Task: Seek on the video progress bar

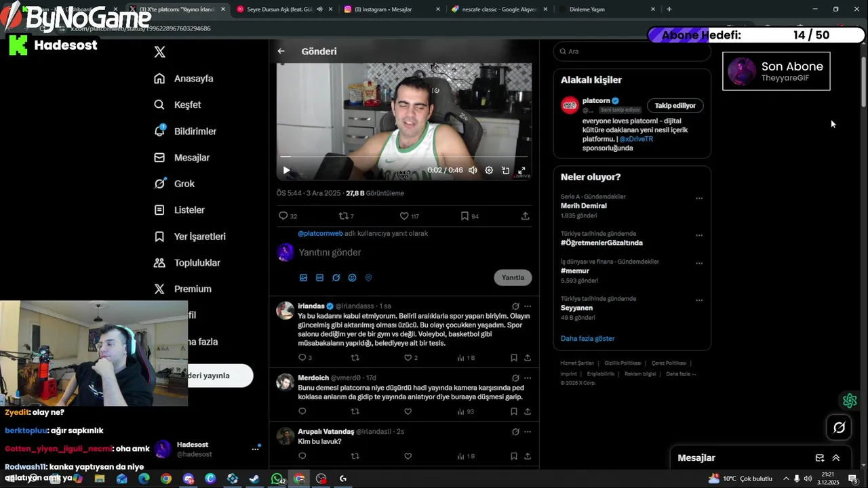Action: (x=404, y=157)
